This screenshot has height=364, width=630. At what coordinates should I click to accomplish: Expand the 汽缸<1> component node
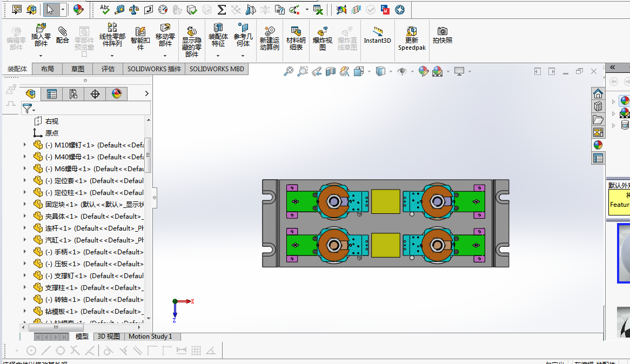24,239
